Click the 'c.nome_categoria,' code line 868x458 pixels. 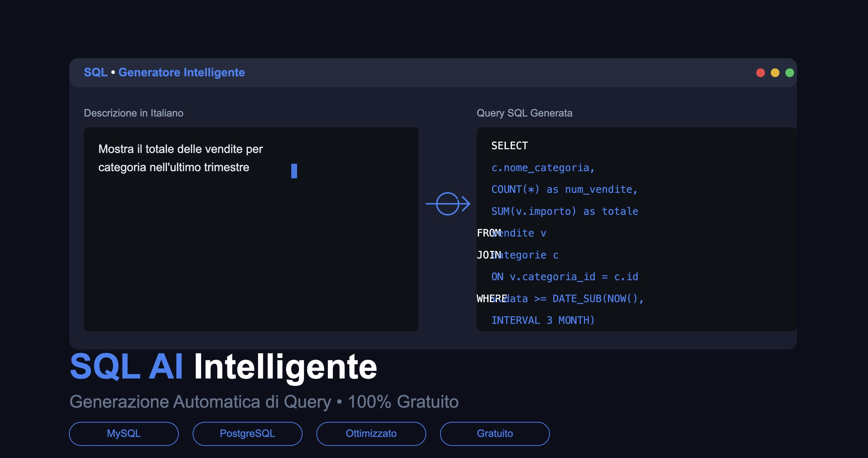pos(543,168)
